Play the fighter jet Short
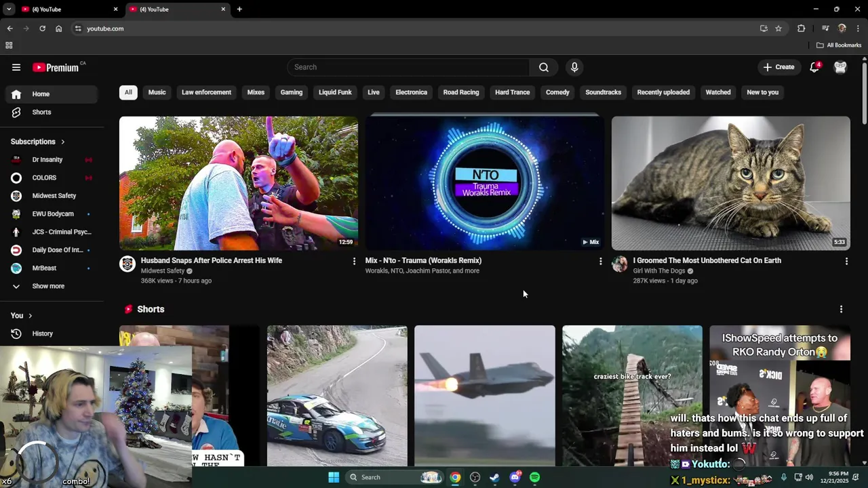The width and height of the screenshot is (868, 488). click(485, 396)
